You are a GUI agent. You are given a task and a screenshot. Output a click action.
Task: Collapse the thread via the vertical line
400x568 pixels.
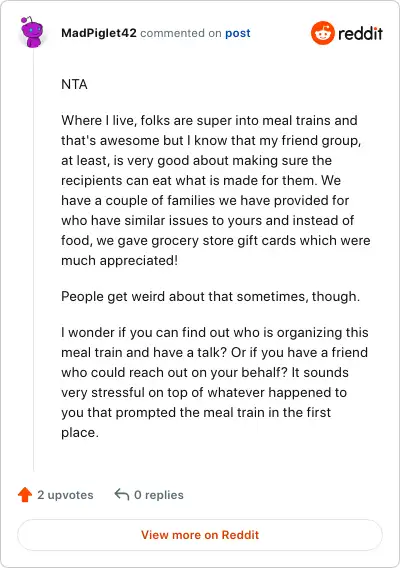34,261
